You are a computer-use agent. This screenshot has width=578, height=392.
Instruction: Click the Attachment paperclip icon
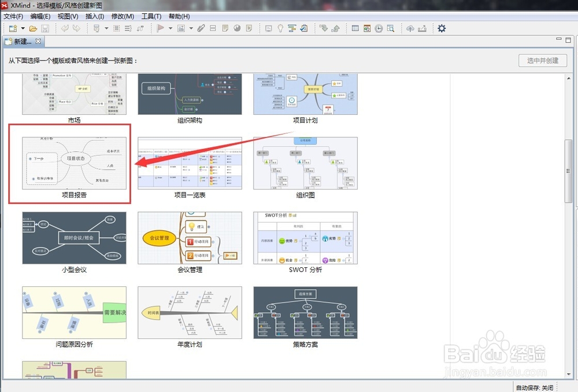(201, 28)
